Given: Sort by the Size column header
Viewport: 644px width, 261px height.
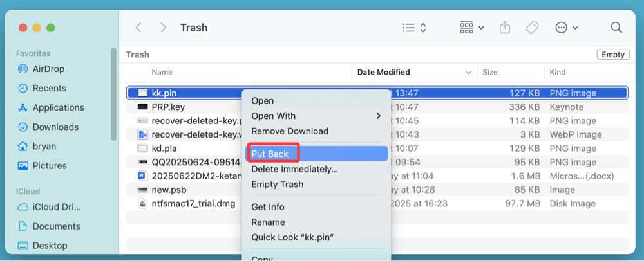Looking at the screenshot, I should [489, 72].
